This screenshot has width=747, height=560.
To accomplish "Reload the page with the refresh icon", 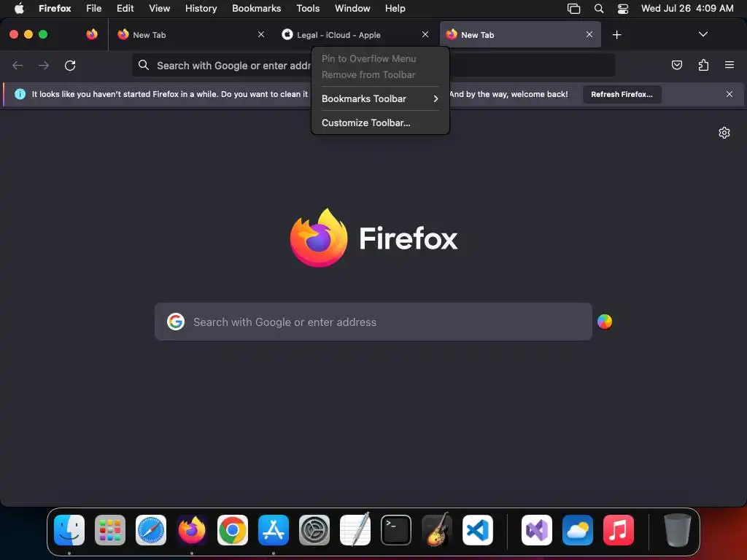I will [x=70, y=65].
